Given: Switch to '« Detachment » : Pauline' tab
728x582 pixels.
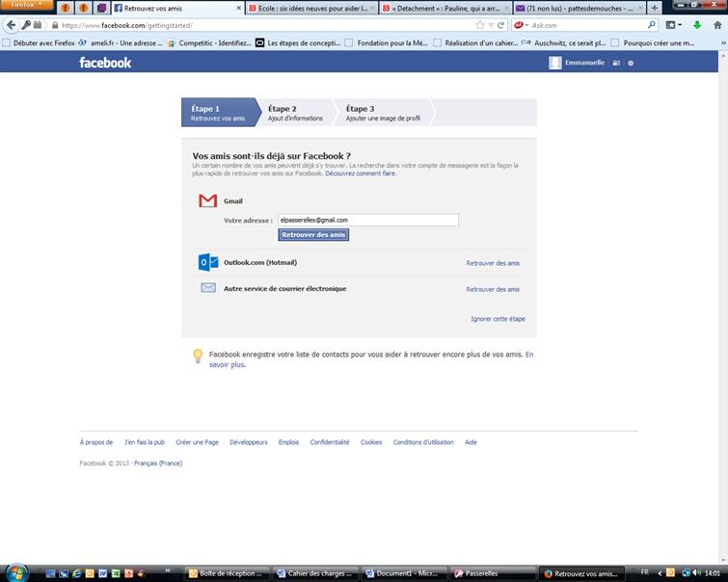Looking at the screenshot, I should pyautogui.click(x=445, y=8).
